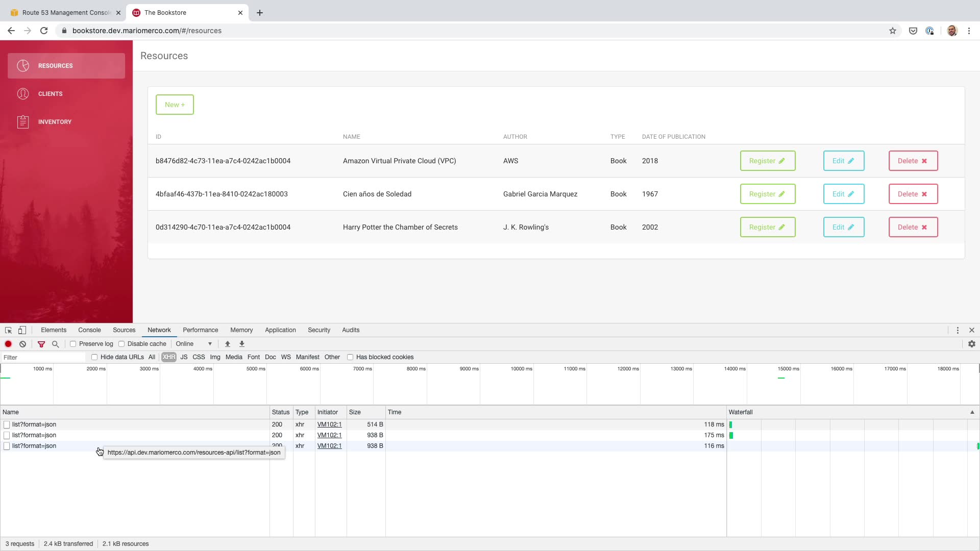Viewport: 980px width, 551px height.
Task: Enable the Disable cache checkbox
Action: pos(121,344)
